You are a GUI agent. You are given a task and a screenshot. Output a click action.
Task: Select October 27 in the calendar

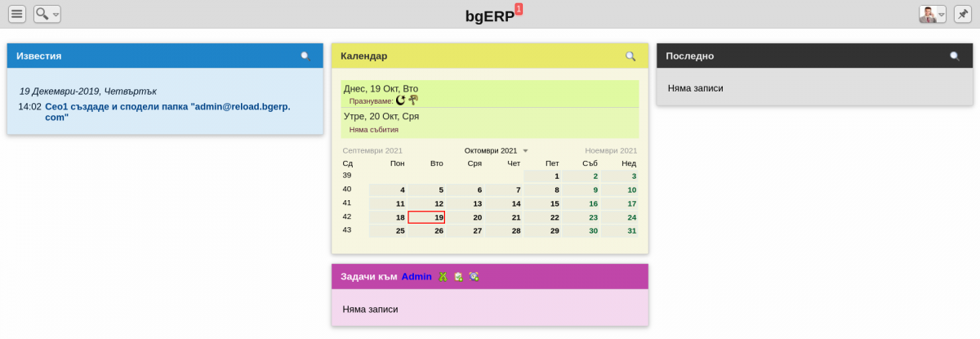(x=465, y=231)
